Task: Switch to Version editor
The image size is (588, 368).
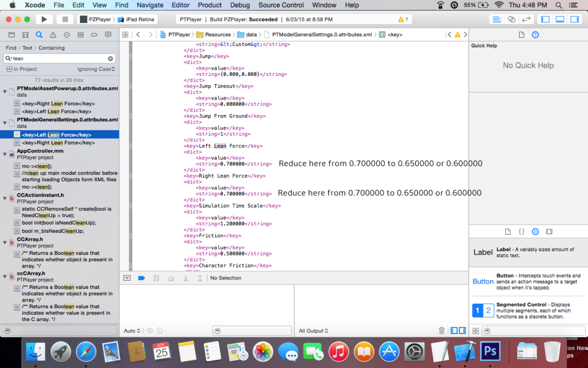Action: 526,19
